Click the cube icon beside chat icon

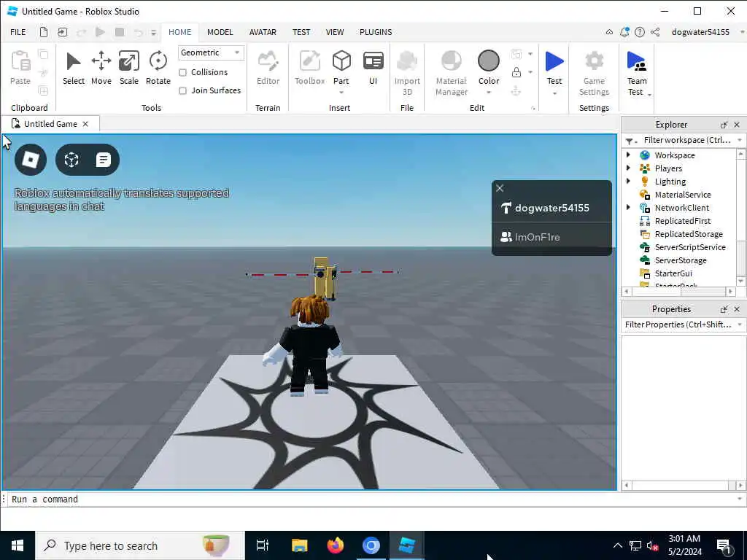(71, 160)
